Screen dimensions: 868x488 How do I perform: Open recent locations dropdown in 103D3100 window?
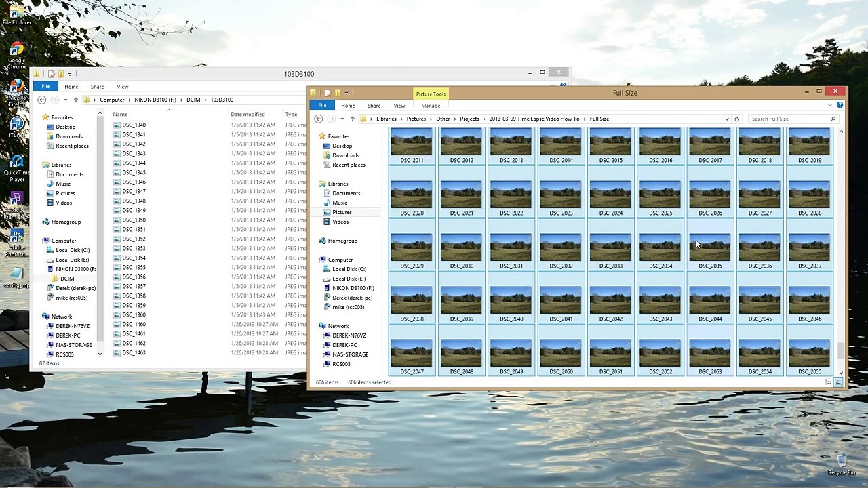tap(65, 100)
